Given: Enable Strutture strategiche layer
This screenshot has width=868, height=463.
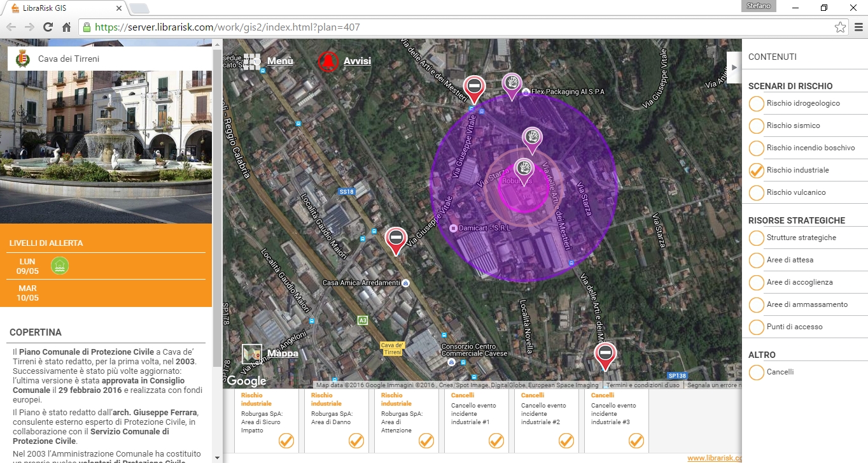Looking at the screenshot, I should tap(756, 238).
